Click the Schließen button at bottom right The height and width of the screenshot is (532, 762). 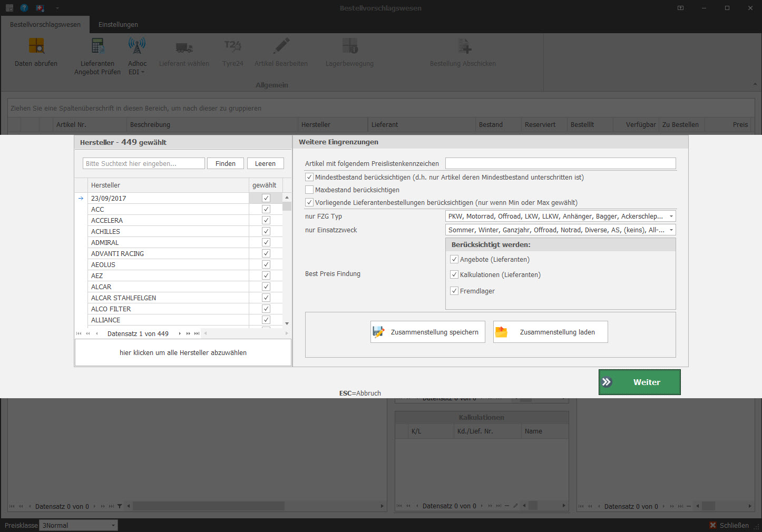point(729,525)
